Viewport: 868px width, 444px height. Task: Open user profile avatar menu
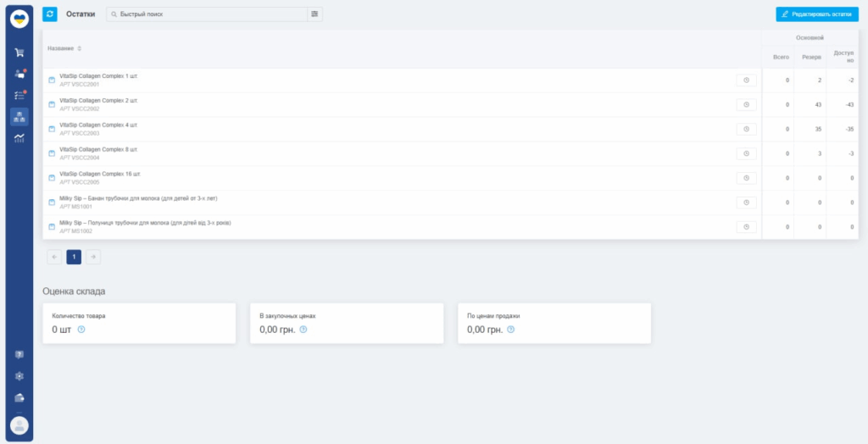[19, 425]
